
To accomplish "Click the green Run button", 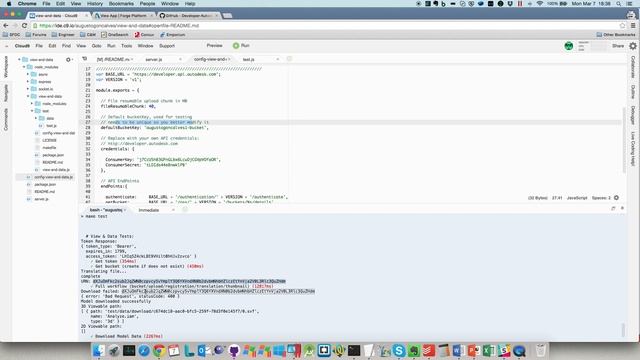I will click(x=241, y=46).
